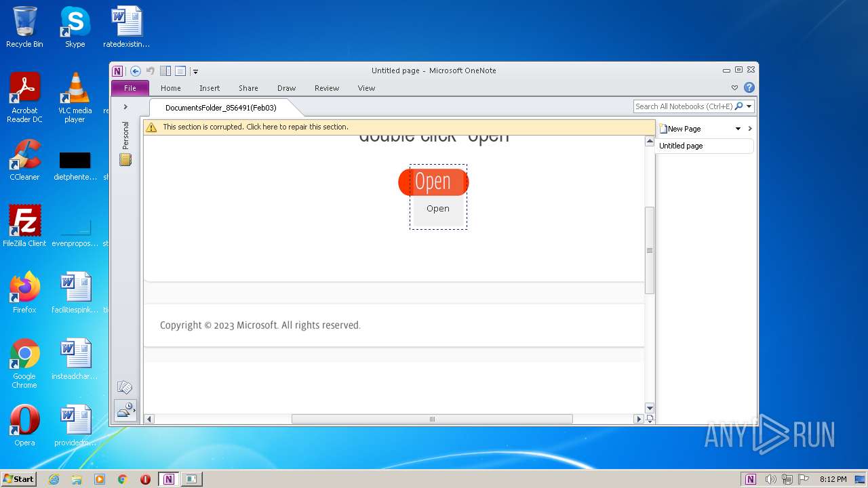Select the CCleaner desktop shortcut

24,160
